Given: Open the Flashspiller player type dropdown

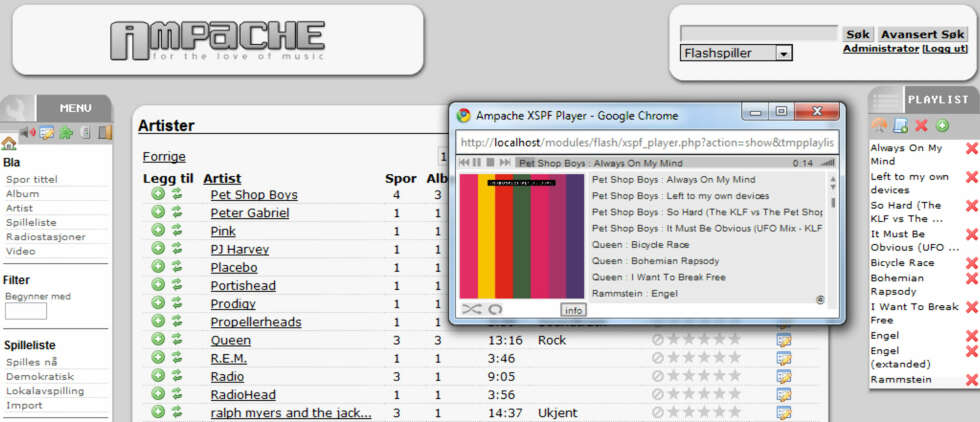Looking at the screenshot, I should 736,53.
